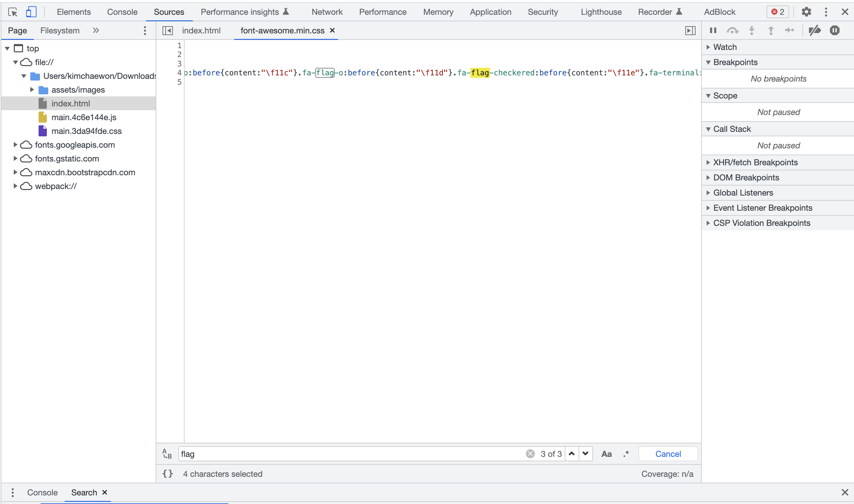Click the inspect element picker icon

click(x=13, y=12)
